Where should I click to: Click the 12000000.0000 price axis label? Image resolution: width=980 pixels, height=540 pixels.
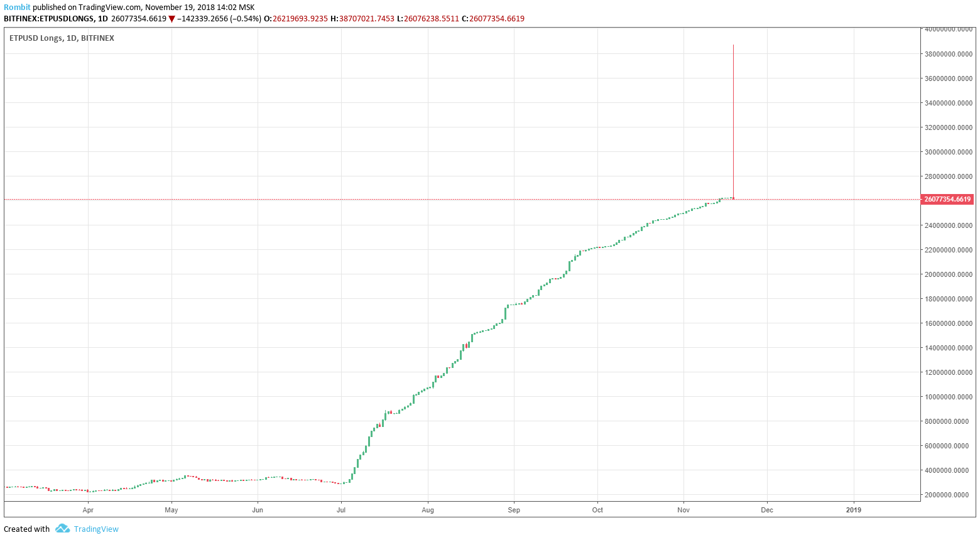coord(949,372)
